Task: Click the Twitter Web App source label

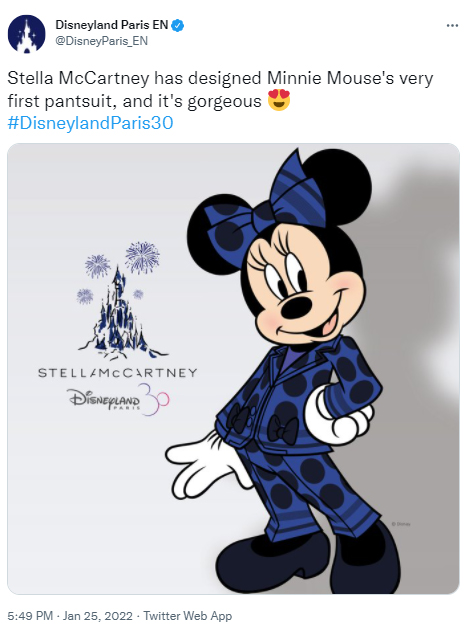Action: (x=187, y=616)
